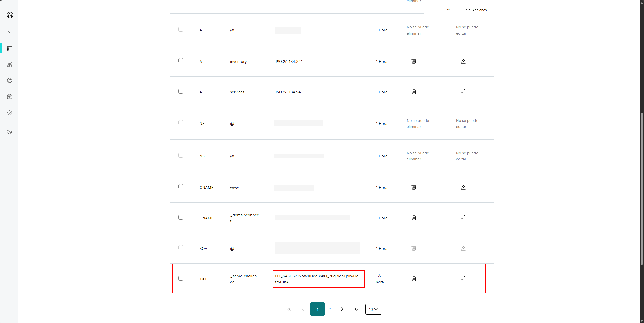
Task: Delete the inventory A record
Action: click(414, 61)
